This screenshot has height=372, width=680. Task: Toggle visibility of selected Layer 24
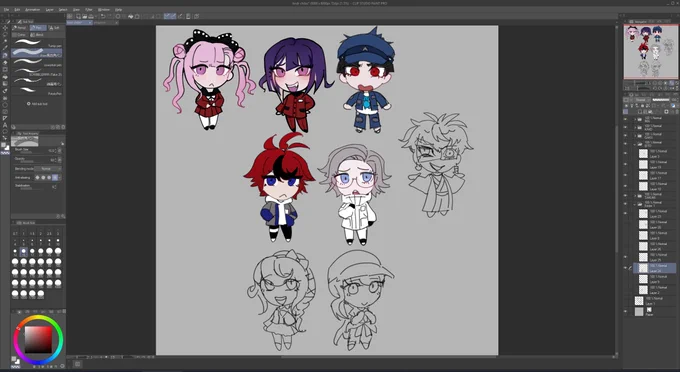[625, 268]
